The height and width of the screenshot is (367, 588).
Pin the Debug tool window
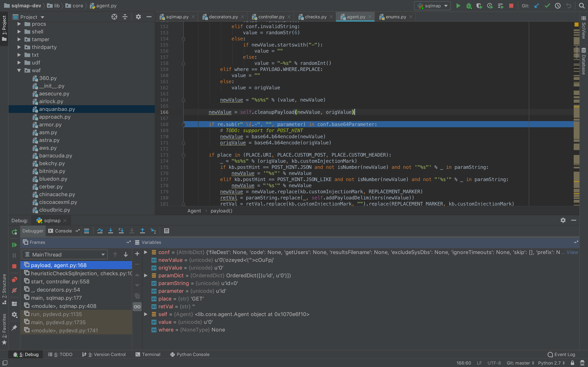coord(14,328)
